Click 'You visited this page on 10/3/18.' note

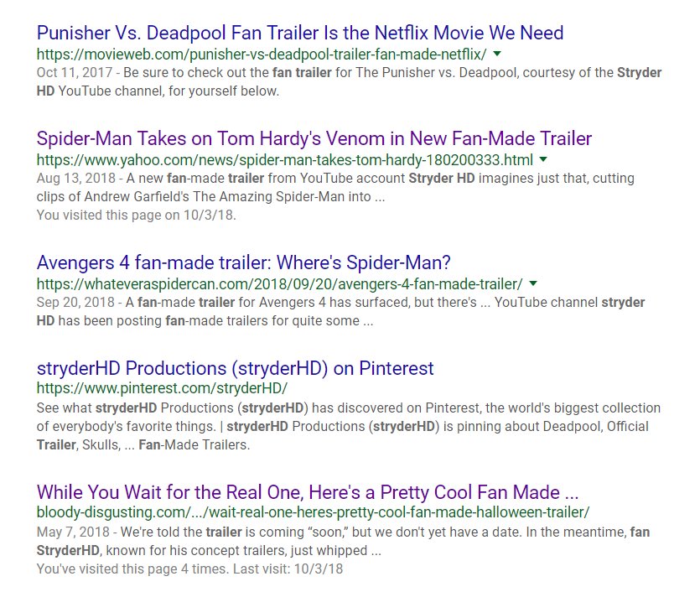click(136, 216)
